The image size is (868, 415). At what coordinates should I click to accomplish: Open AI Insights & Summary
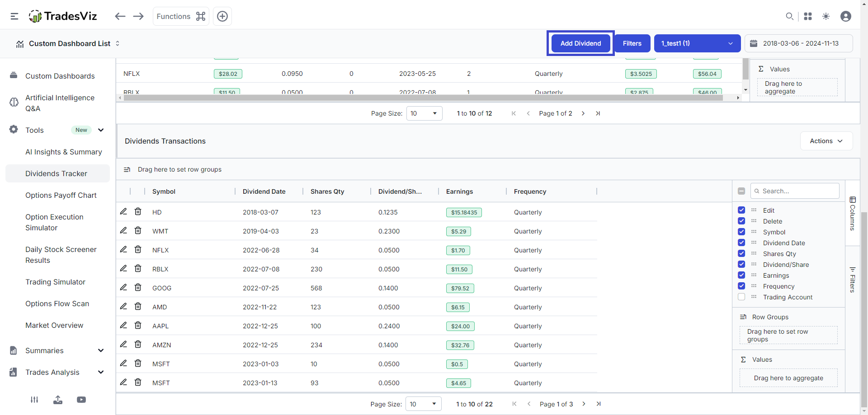(64, 152)
